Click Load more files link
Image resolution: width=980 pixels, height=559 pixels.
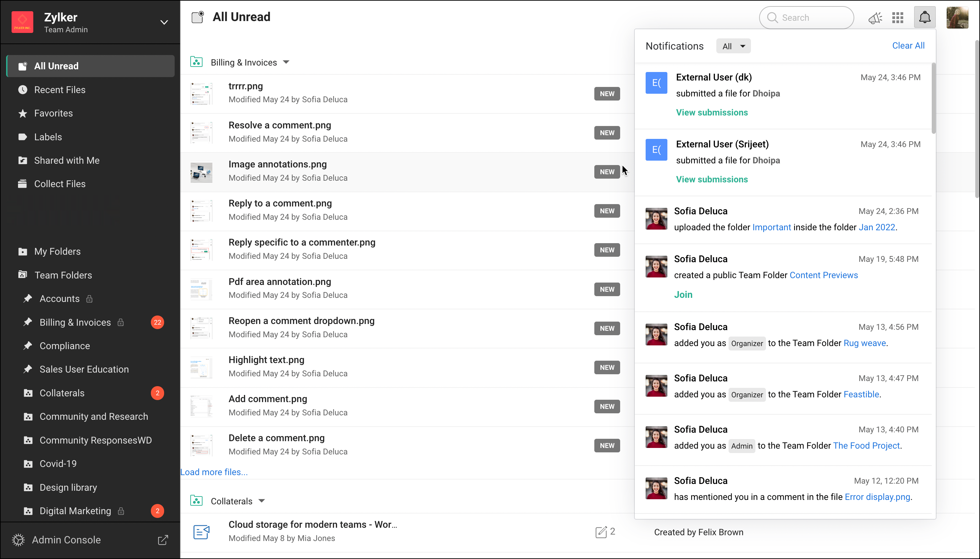pos(214,472)
